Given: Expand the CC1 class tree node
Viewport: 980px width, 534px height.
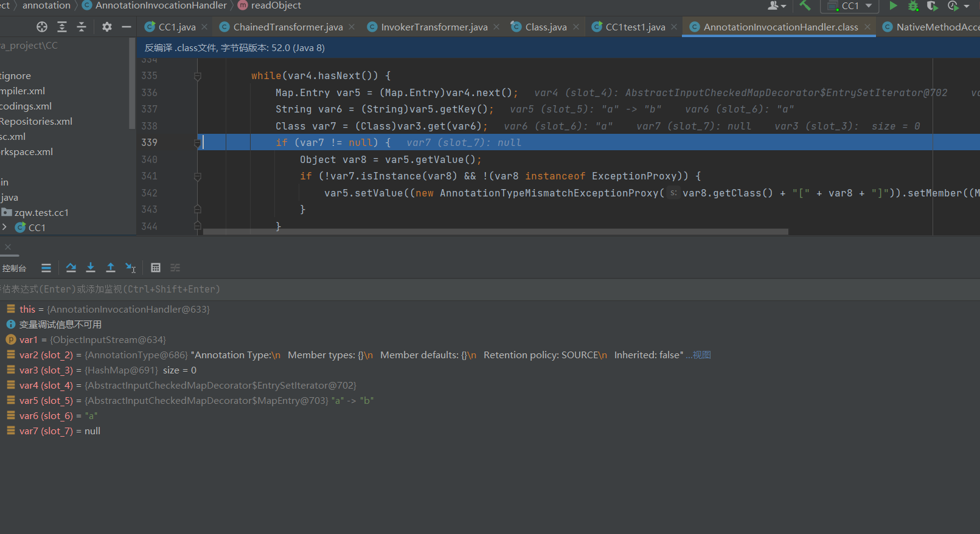Looking at the screenshot, I should click(x=5, y=227).
